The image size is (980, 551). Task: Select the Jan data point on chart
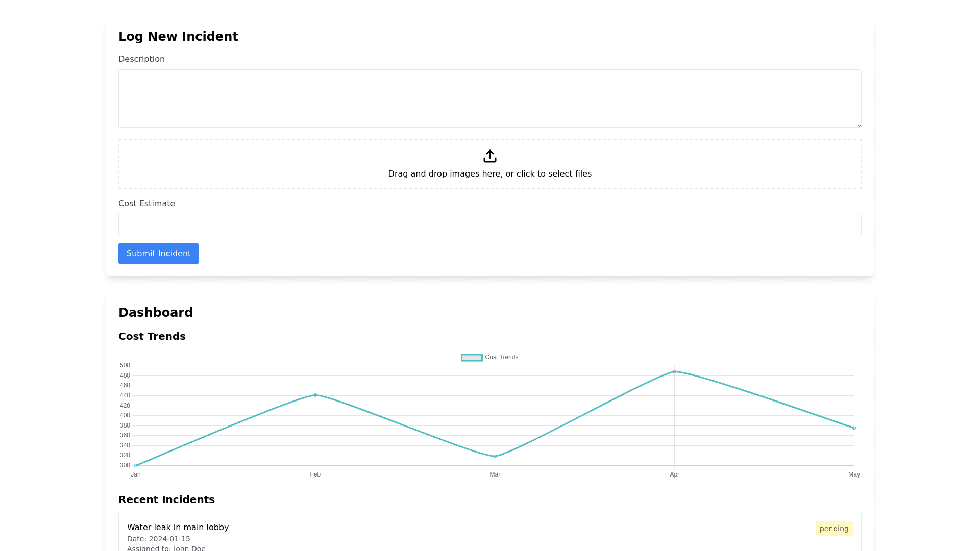(136, 465)
